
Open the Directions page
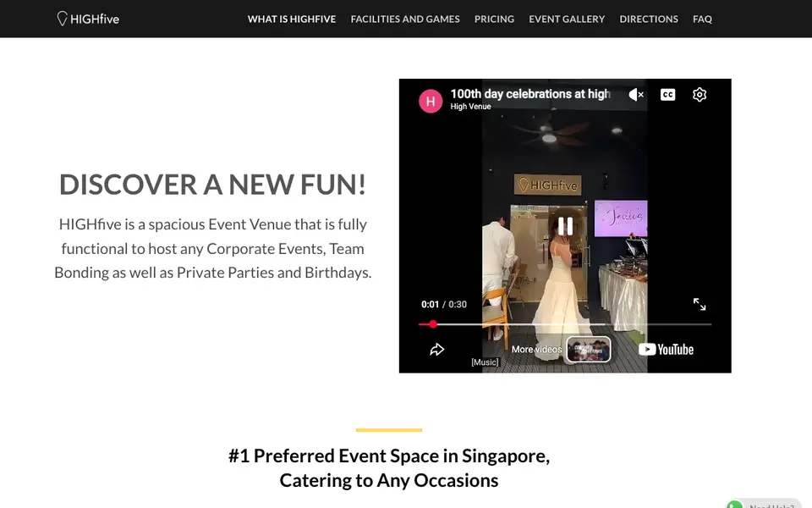click(649, 19)
